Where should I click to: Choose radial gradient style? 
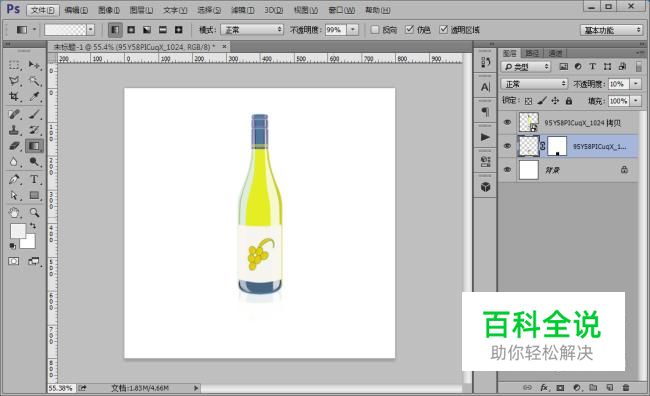click(131, 30)
